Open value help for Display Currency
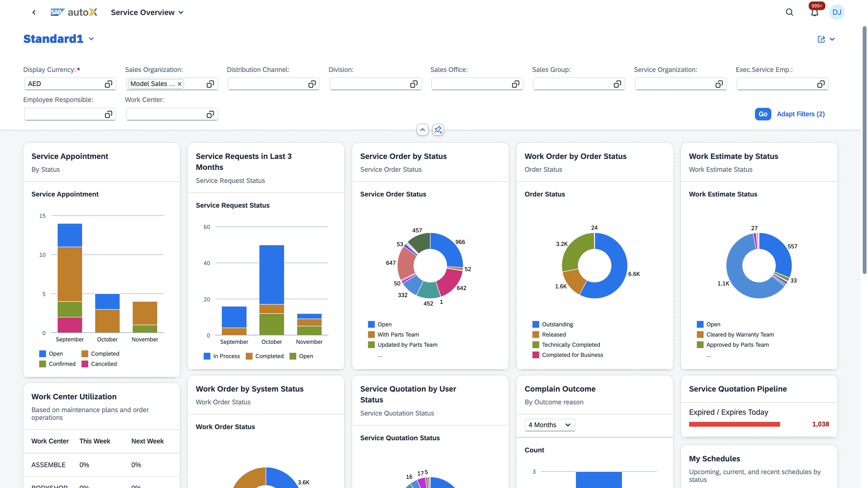This screenshot has height=488, width=868. [x=108, y=84]
